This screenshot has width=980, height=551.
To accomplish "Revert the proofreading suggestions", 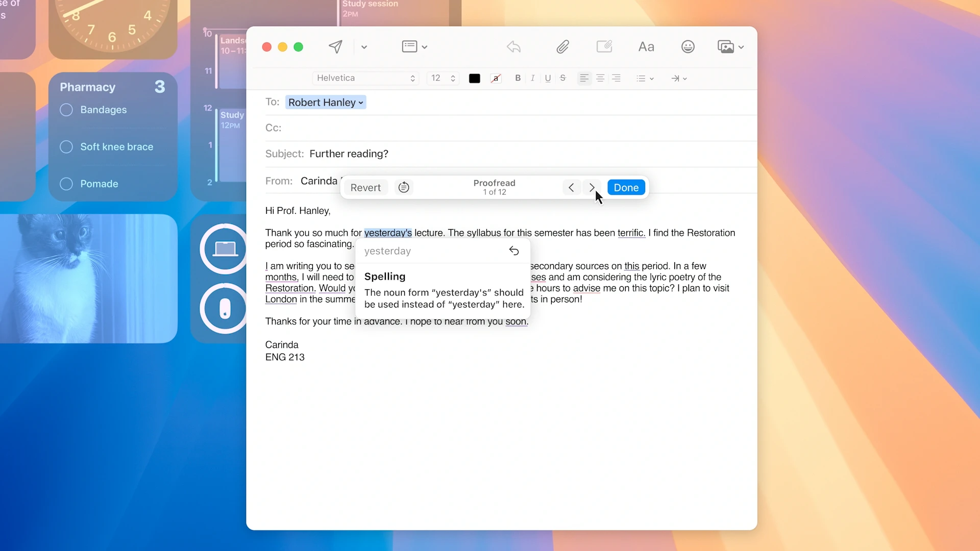I will click(x=365, y=187).
